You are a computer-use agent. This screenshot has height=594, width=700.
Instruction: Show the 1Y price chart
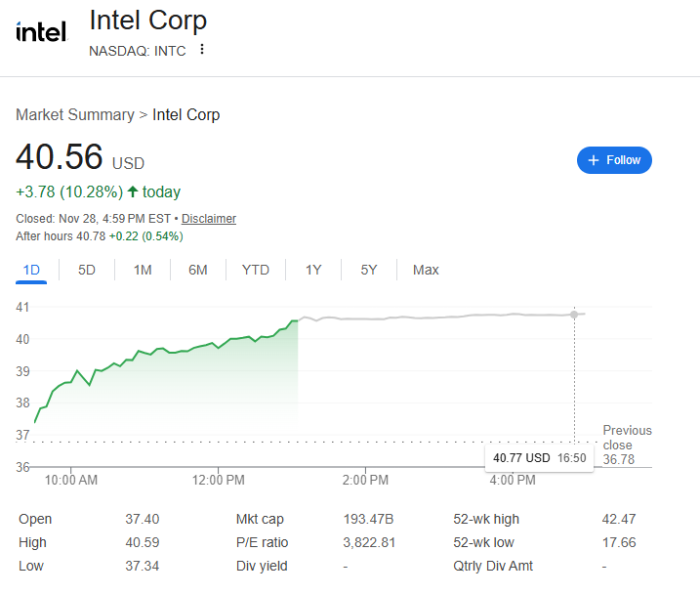313,271
